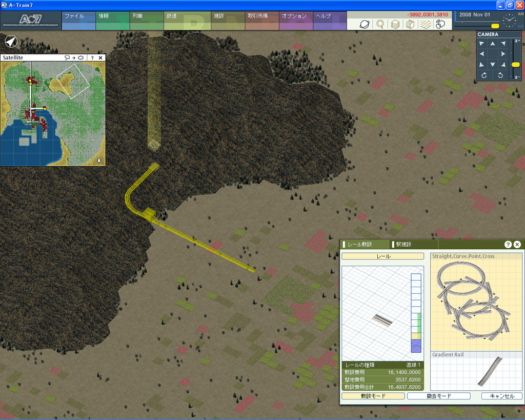Image resolution: width=525 pixels, height=420 pixels.
Task: Open the オプション menu
Action: point(296,21)
